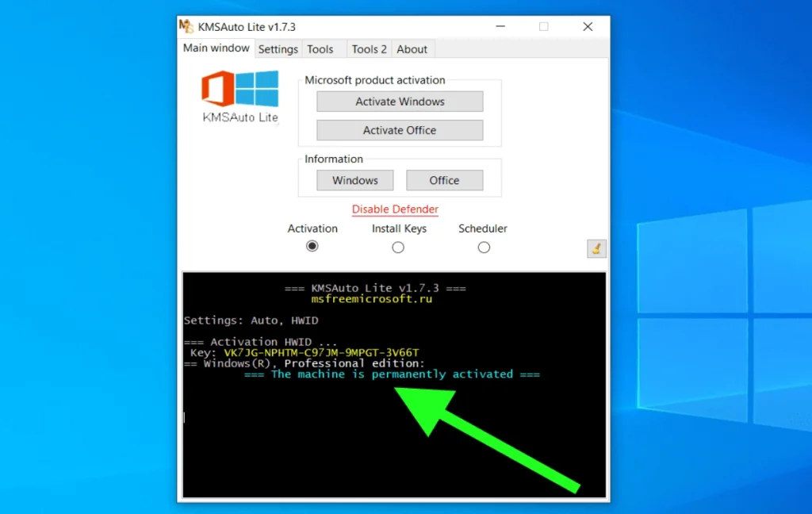
Task: Click the small pen icon beside Scheduler
Action: [x=596, y=248]
